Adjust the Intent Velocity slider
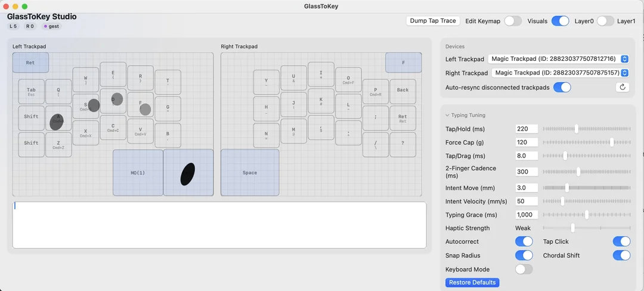The height and width of the screenshot is (291, 644). [587, 201]
